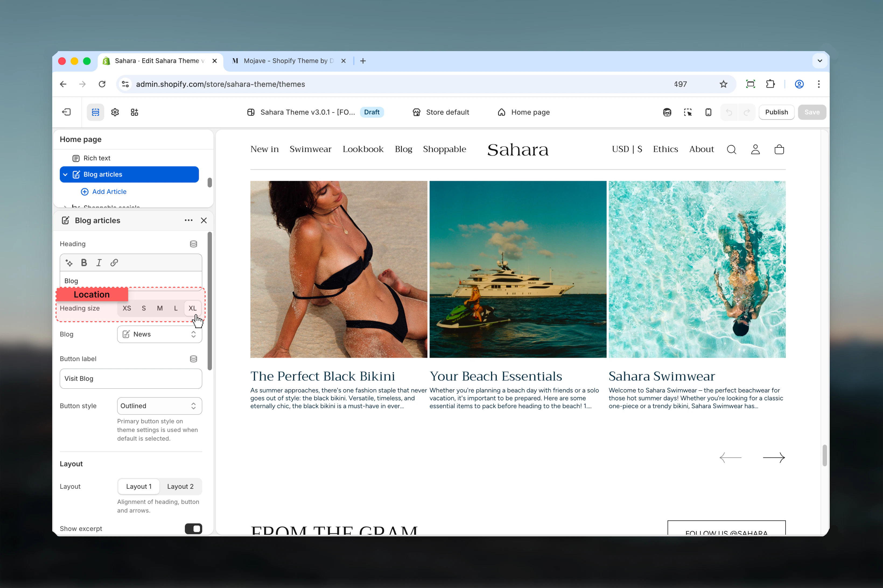Apply bold formatting to heading
Image resolution: width=883 pixels, height=588 pixels.
pos(84,263)
